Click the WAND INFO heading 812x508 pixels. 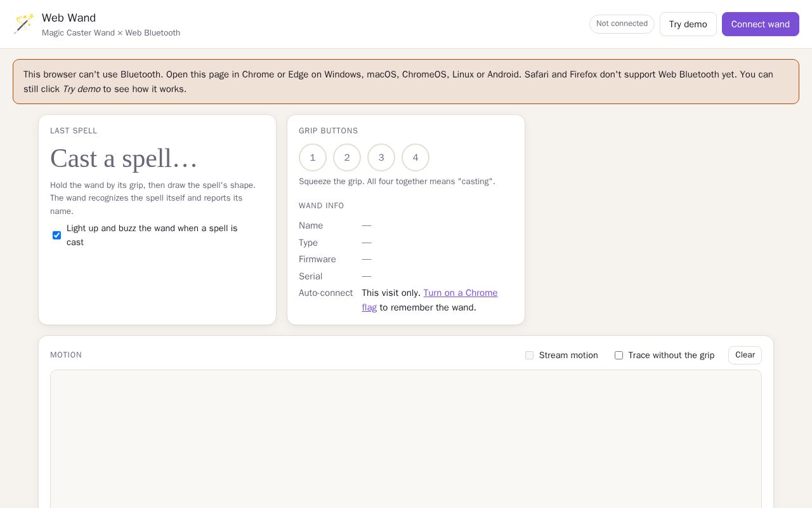pyautogui.click(x=322, y=206)
